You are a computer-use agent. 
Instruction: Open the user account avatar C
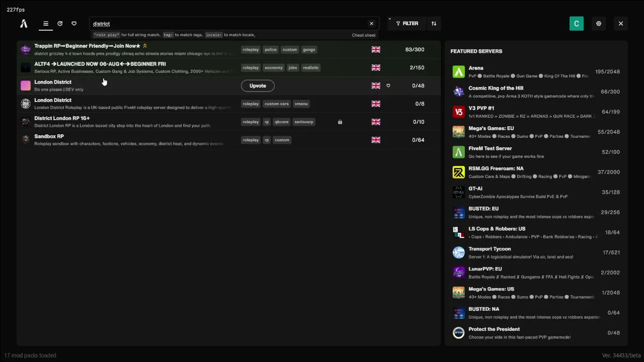[x=577, y=24]
